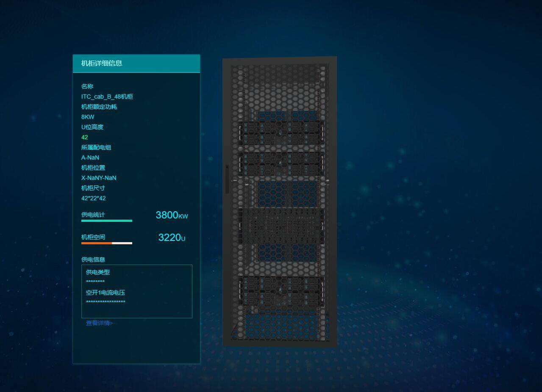The width and height of the screenshot is (542, 392).
Task: Click the 3800KW power value
Action: coord(172,215)
